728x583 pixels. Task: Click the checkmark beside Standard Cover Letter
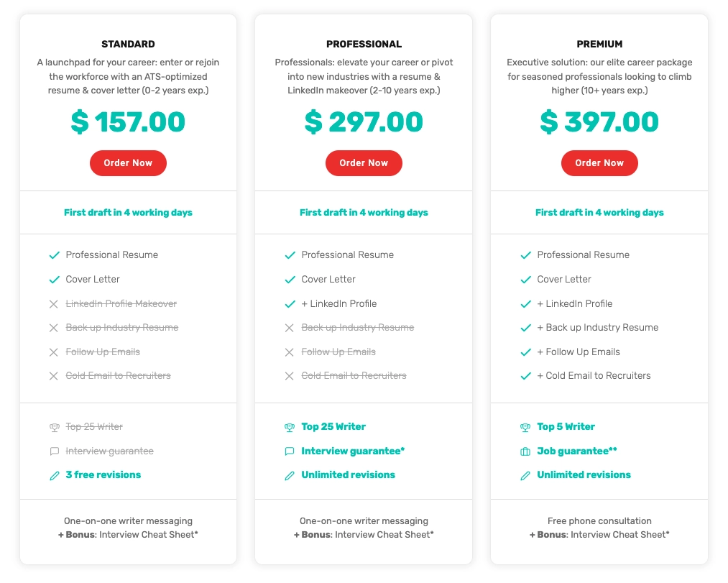tap(54, 280)
